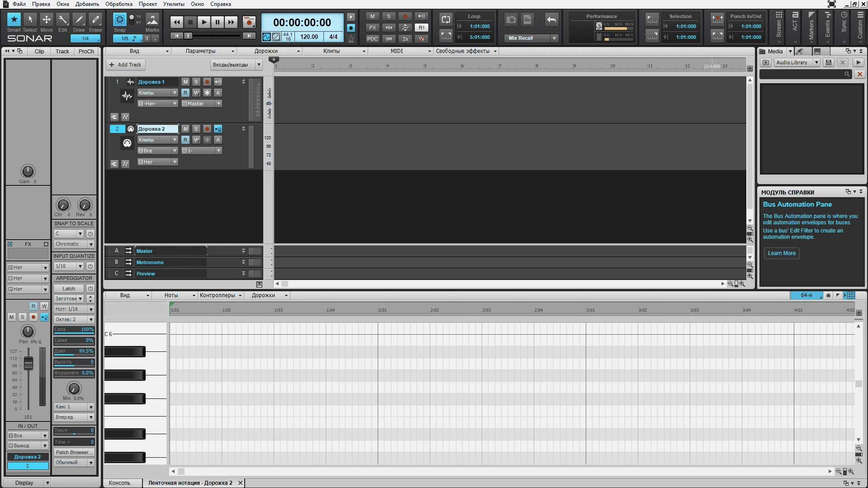Click the undo arrow in Mix Recall
The width and height of the screenshot is (868, 488).
551,19
